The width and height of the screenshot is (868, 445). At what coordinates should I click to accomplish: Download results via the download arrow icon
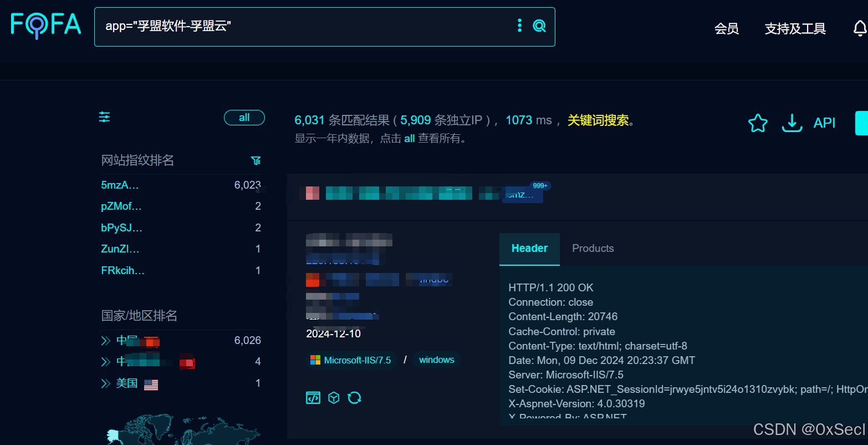[792, 123]
